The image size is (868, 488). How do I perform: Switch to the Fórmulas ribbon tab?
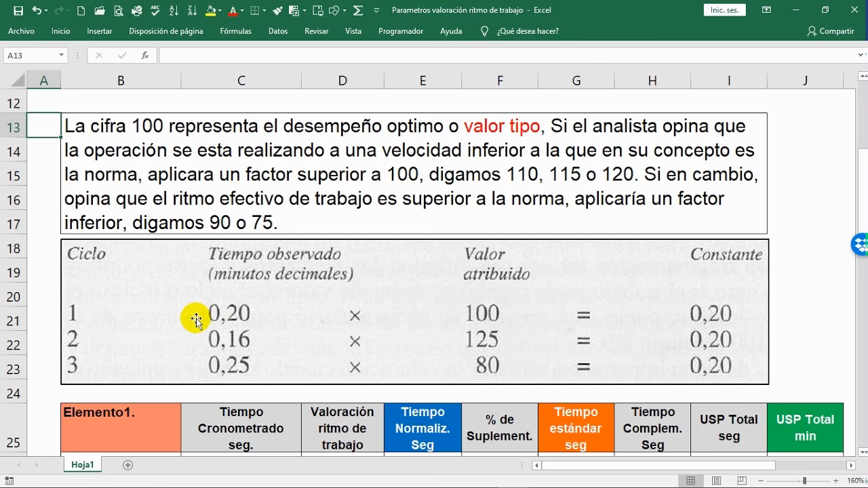tap(235, 31)
